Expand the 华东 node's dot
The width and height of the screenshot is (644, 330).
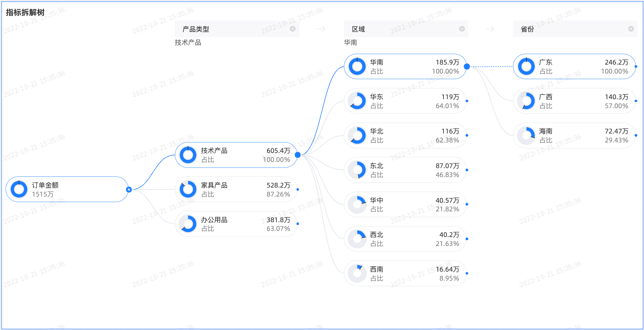(x=467, y=101)
